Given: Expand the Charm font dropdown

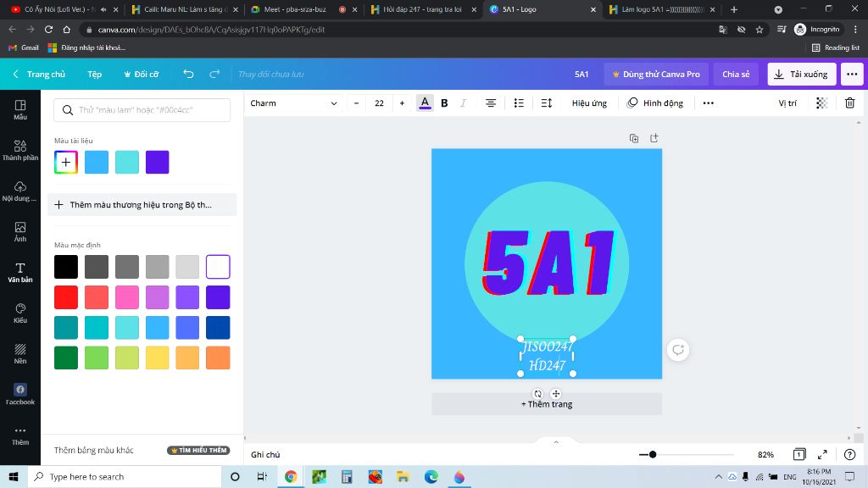Looking at the screenshot, I should [x=293, y=103].
